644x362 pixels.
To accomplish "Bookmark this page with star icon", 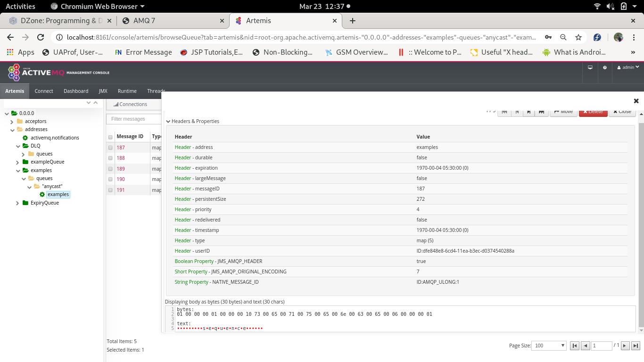I will pyautogui.click(x=578, y=37).
